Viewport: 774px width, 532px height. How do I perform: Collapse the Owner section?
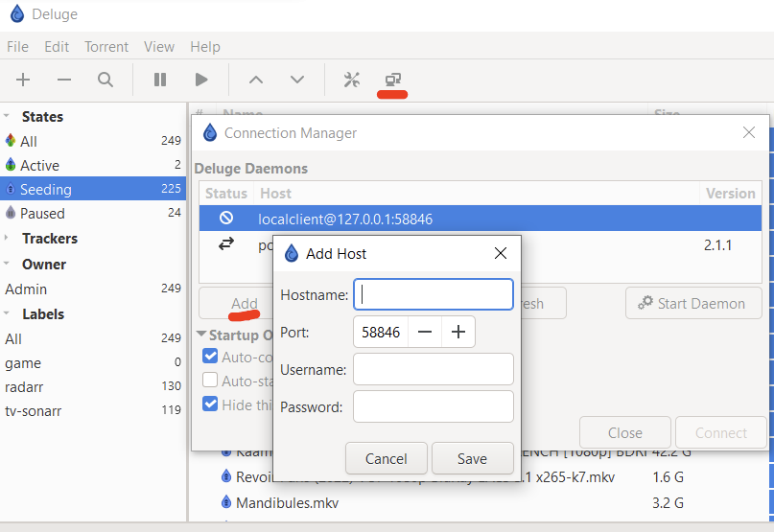click(x=7, y=264)
